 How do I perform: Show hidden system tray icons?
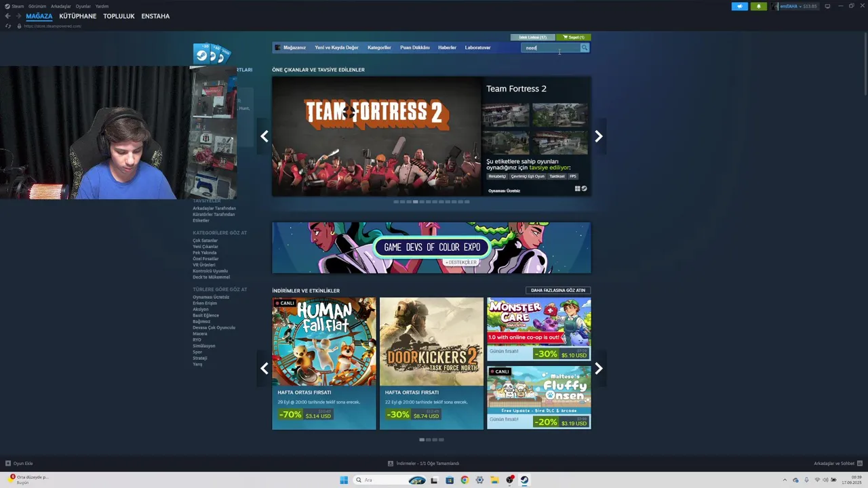pyautogui.click(x=785, y=480)
